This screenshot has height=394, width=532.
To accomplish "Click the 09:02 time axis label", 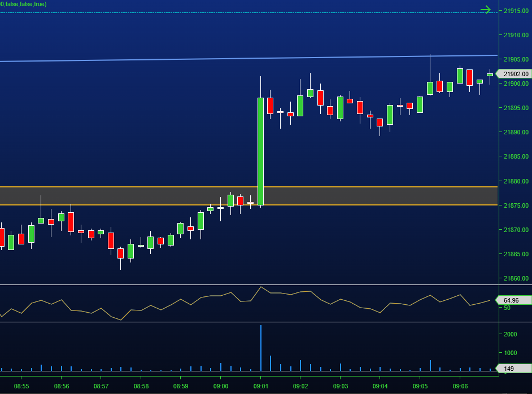I will (300, 386).
